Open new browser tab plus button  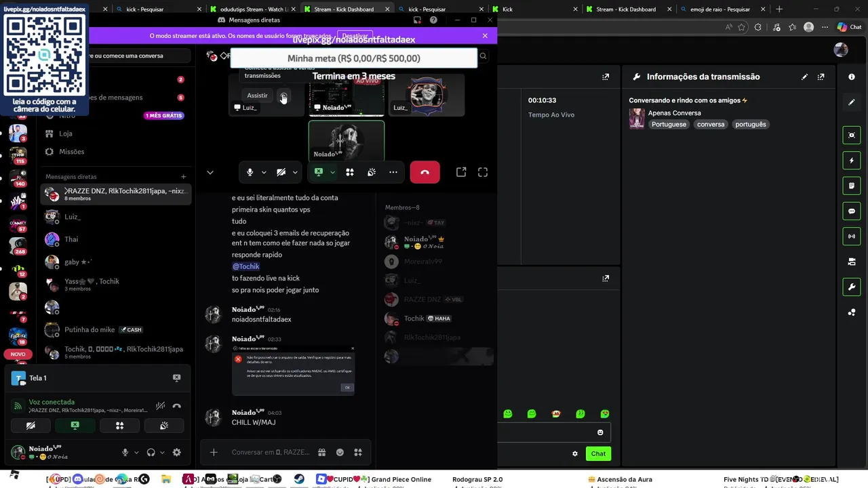(x=779, y=9)
